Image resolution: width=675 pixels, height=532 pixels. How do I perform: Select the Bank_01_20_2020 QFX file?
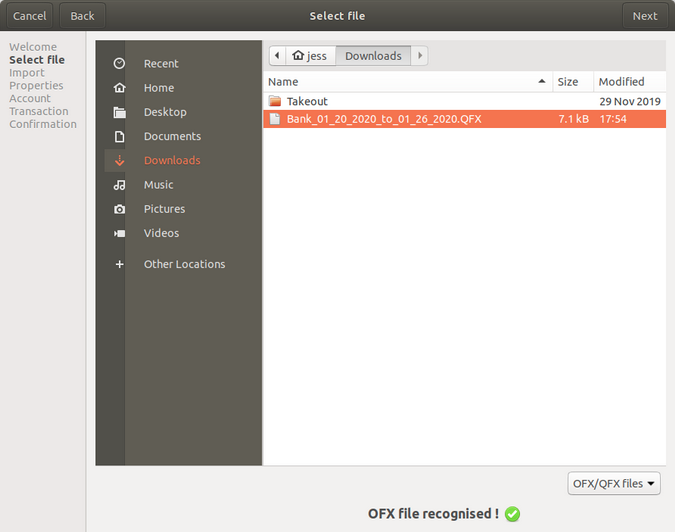pos(383,119)
